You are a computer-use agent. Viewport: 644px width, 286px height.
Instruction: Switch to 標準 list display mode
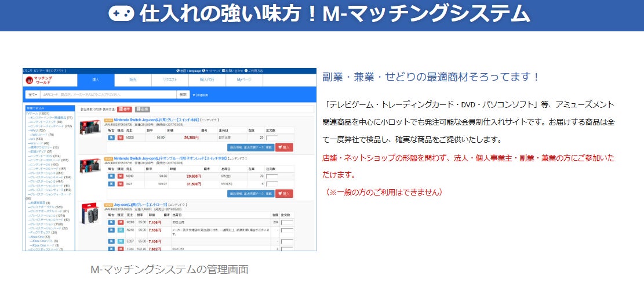tap(125, 109)
